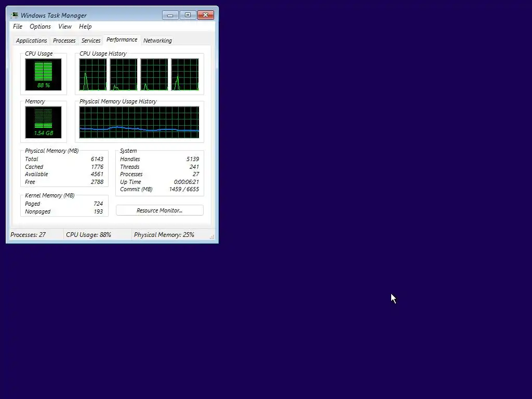Click the Cached memory value 1776
The width and height of the screenshot is (532, 399).
97,167
